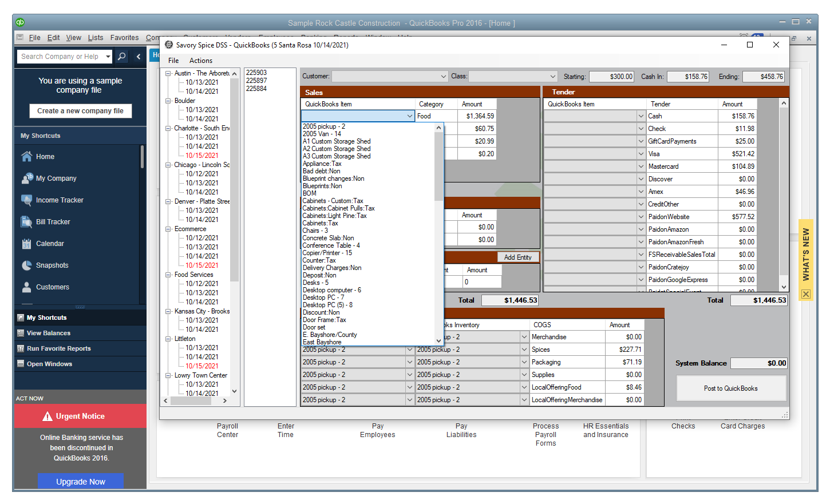Click the Bill Tracker sidebar icon
830x504 pixels.
point(26,222)
